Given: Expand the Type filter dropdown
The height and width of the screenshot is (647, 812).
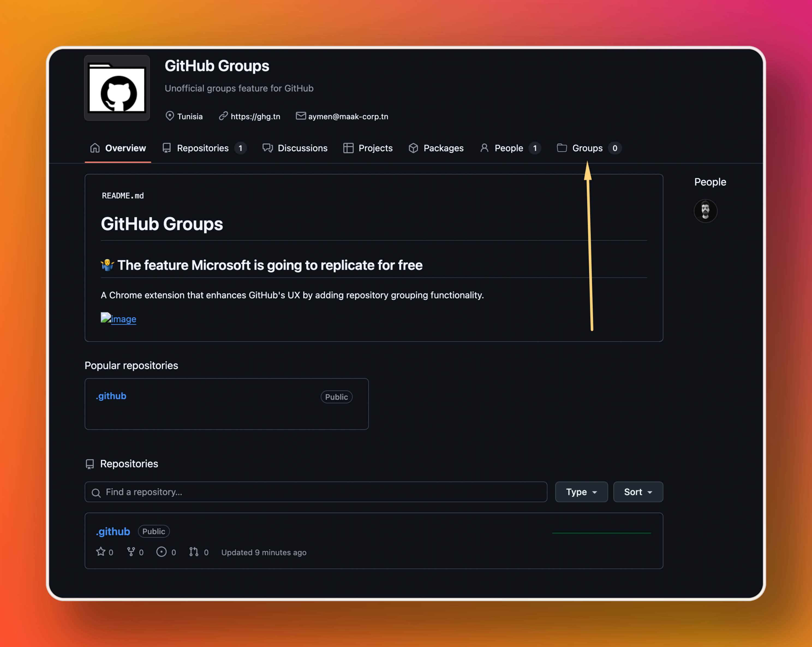Looking at the screenshot, I should pyautogui.click(x=581, y=492).
